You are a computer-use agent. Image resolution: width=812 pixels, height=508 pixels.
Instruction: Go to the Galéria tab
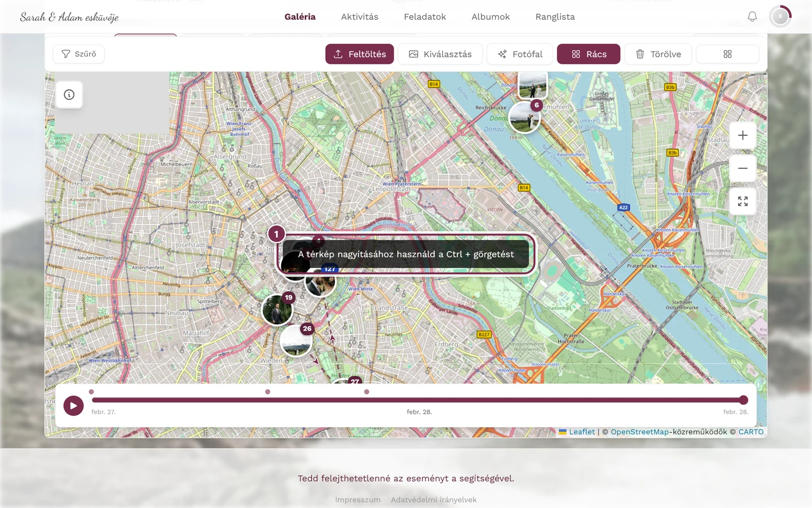[300, 17]
